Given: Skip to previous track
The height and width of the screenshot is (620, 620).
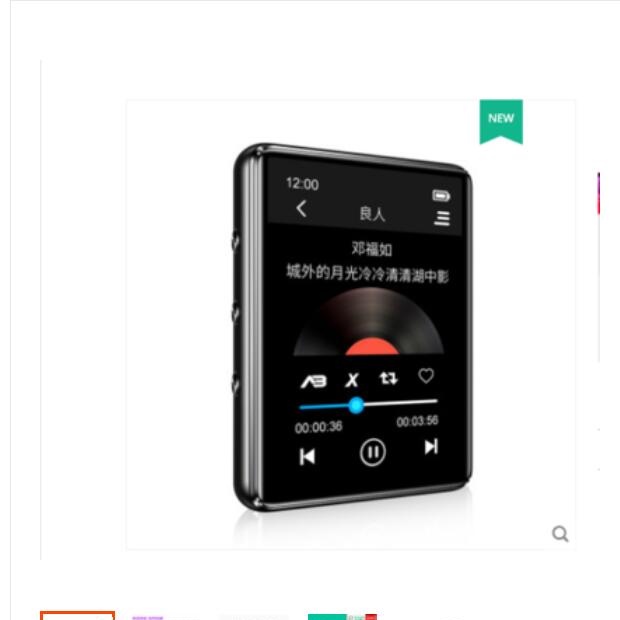Looking at the screenshot, I should click(307, 456).
